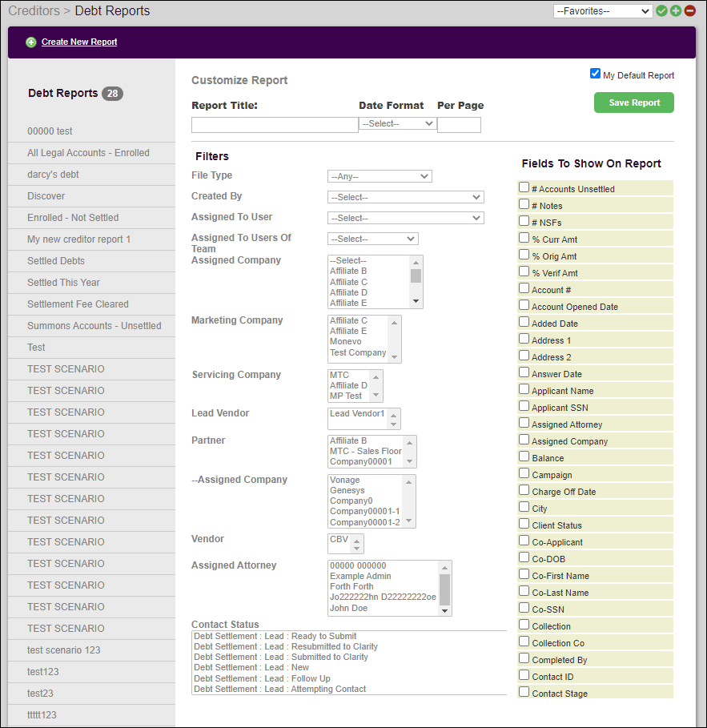Click the red minus icon to remove favorite

pos(692,10)
